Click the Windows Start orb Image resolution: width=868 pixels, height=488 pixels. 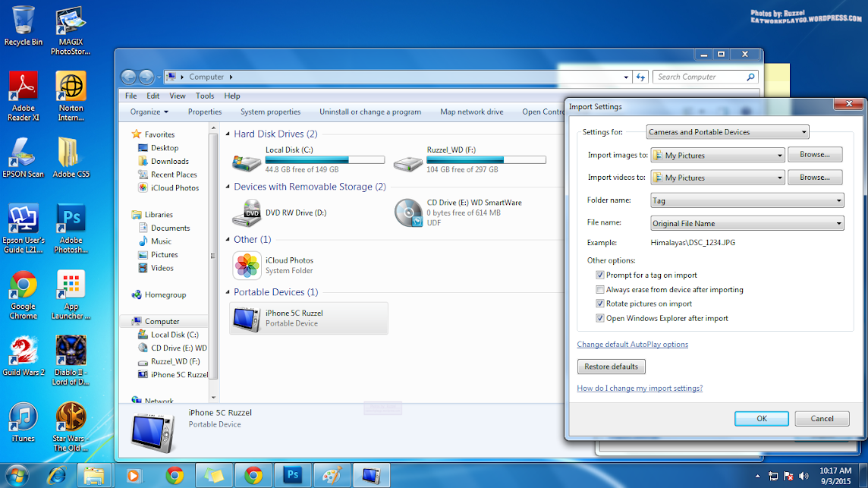[x=17, y=475]
